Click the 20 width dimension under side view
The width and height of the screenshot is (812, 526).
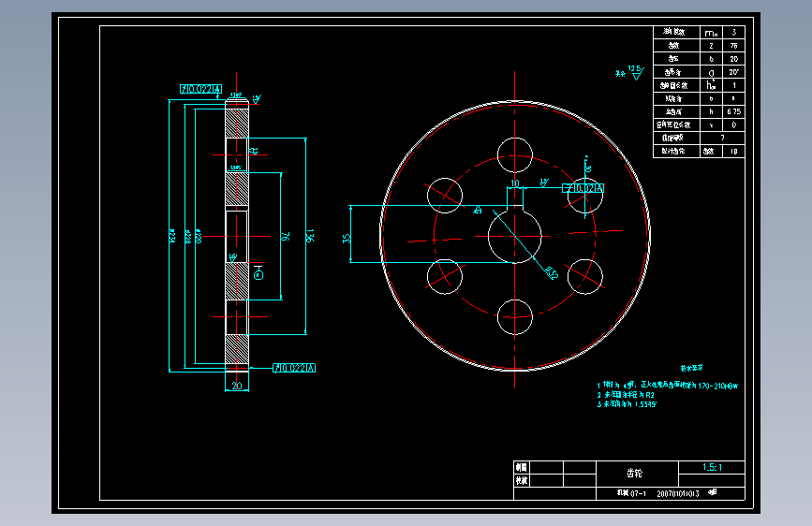pos(237,386)
